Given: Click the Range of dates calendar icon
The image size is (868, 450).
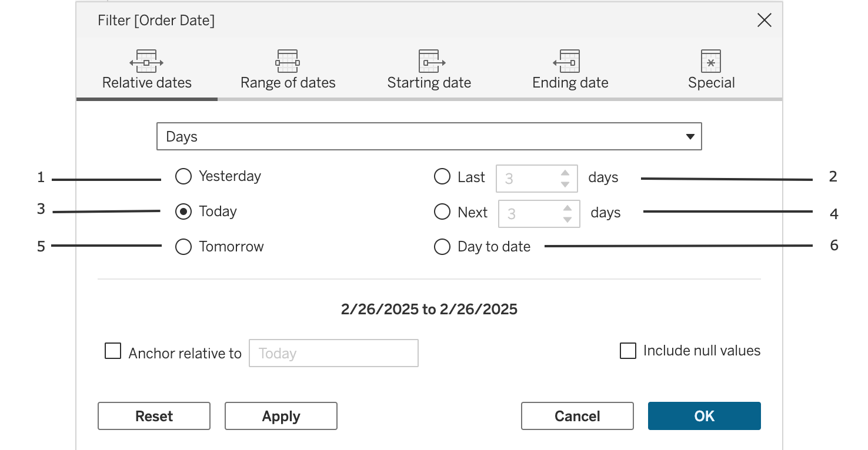Looking at the screenshot, I should click(x=288, y=61).
